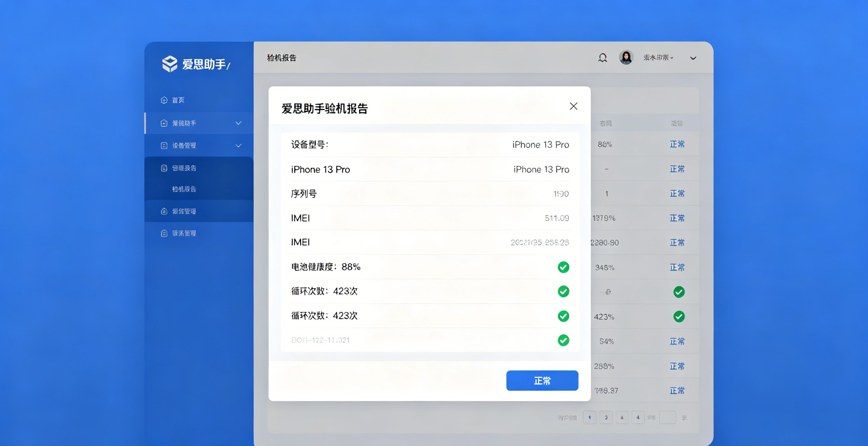
Task: Click 正常 link in 345% row
Action: click(677, 267)
